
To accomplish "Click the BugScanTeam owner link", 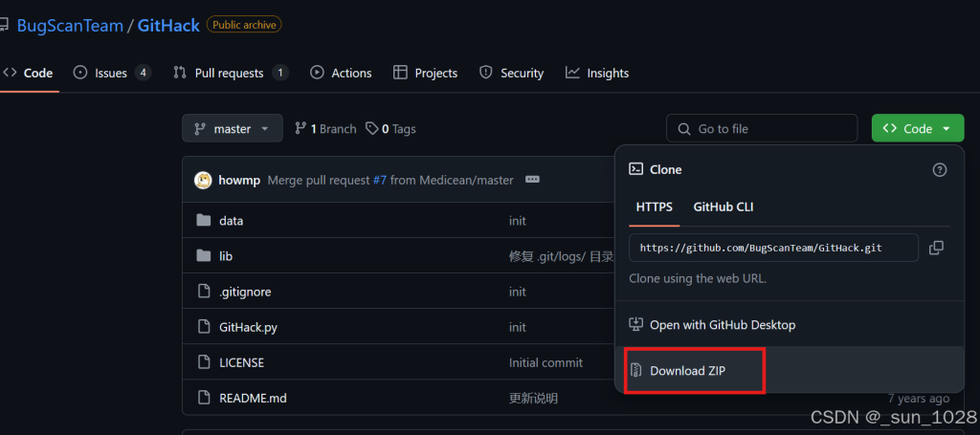I will [70, 25].
